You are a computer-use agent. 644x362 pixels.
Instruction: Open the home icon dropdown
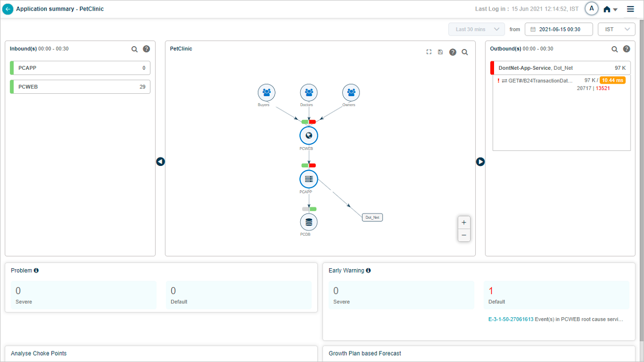pyautogui.click(x=610, y=9)
